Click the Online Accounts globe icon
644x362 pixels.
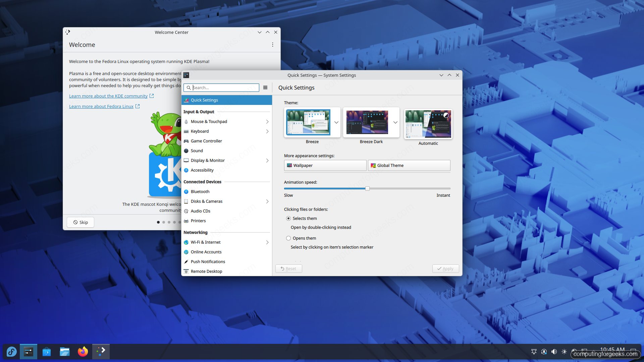[x=186, y=252]
